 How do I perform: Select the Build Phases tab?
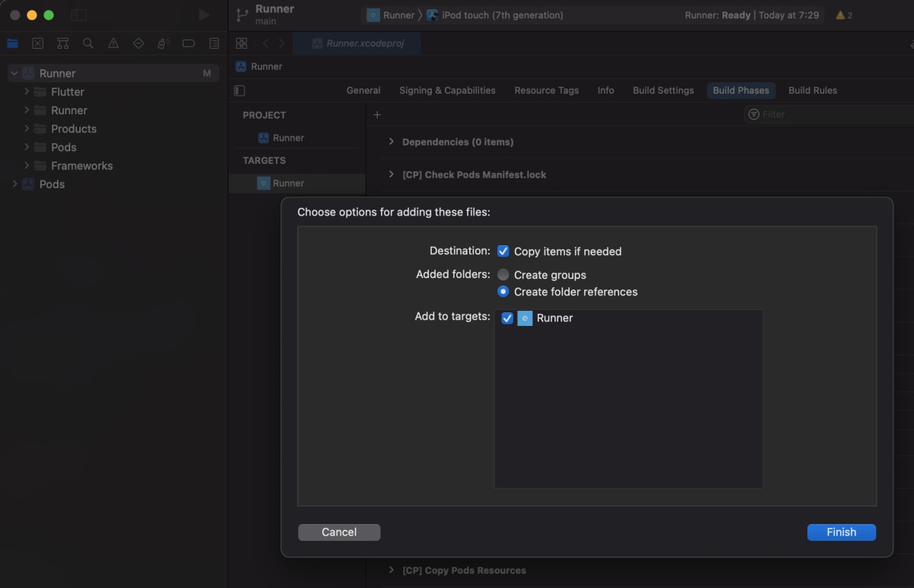(741, 90)
